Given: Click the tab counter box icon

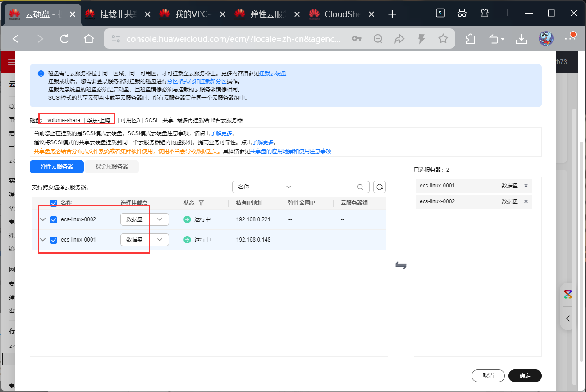Looking at the screenshot, I should [x=440, y=13].
